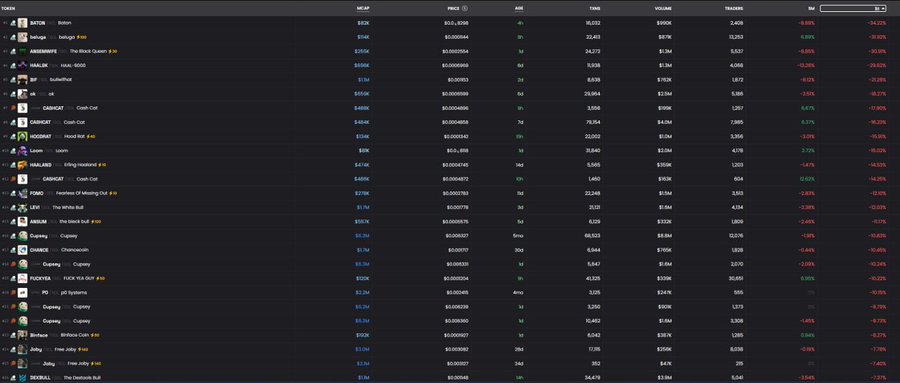Click CHANCE's 30d age value
The width and height of the screenshot is (900, 383).
click(520, 250)
